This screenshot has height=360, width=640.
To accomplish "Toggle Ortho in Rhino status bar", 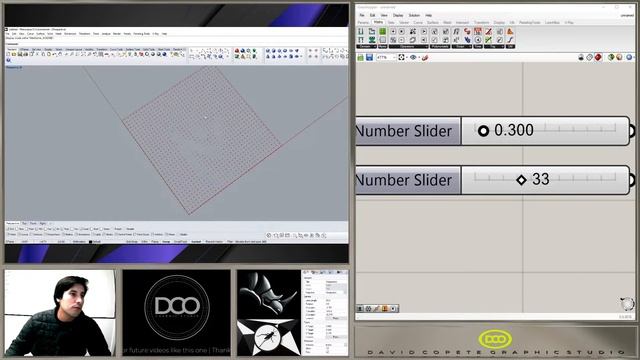I will click(144, 242).
